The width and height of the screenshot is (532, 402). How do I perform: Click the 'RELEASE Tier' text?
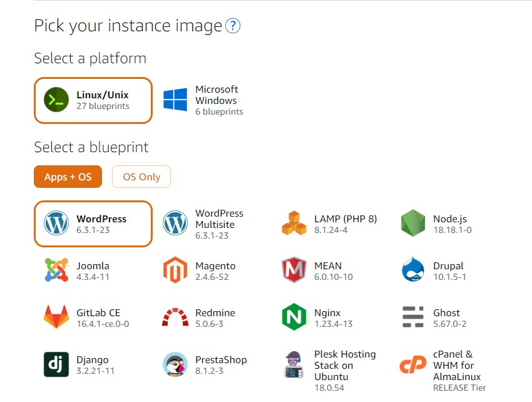click(459, 388)
